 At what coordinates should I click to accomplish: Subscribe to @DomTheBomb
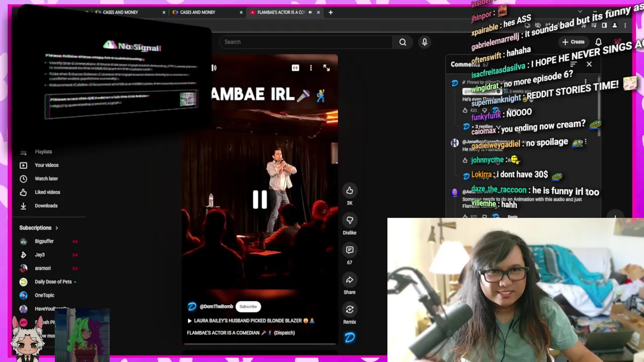[x=248, y=307]
